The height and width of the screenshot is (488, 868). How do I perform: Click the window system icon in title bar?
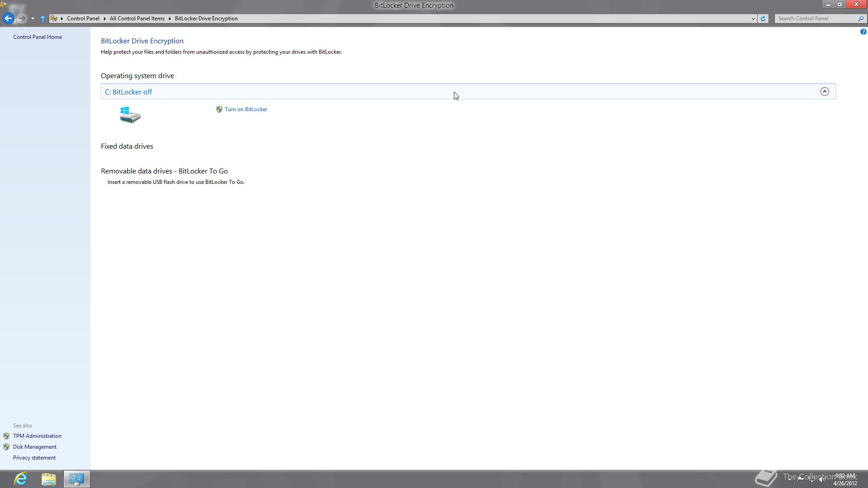(x=4, y=5)
